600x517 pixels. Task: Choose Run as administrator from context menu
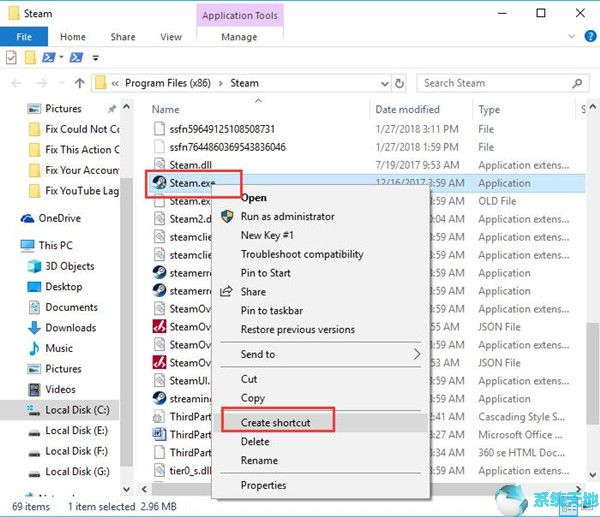tap(287, 217)
